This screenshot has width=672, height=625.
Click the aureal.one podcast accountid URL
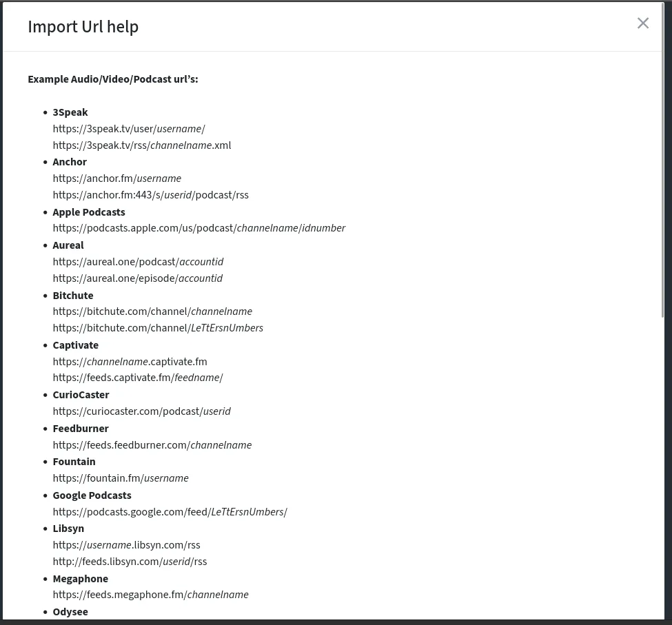(138, 262)
